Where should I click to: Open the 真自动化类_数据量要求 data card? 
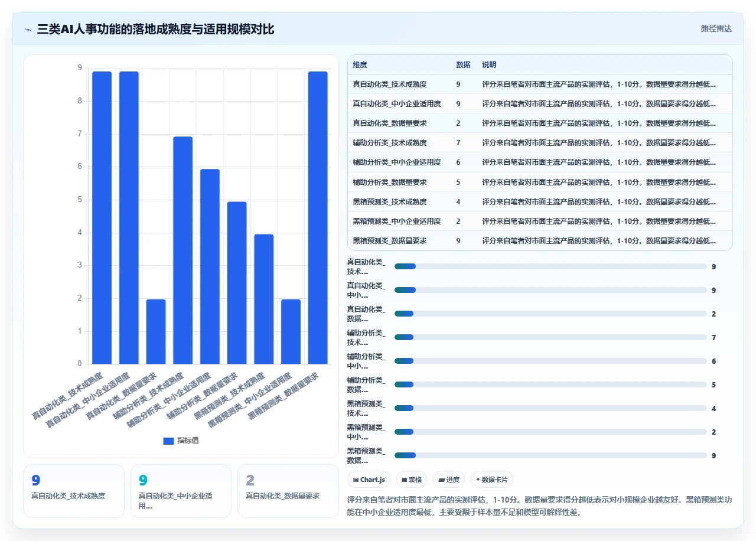(x=288, y=491)
